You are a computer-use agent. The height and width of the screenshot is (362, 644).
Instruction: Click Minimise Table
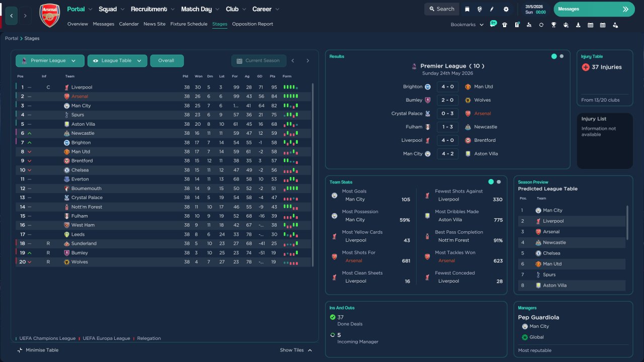pos(38,350)
